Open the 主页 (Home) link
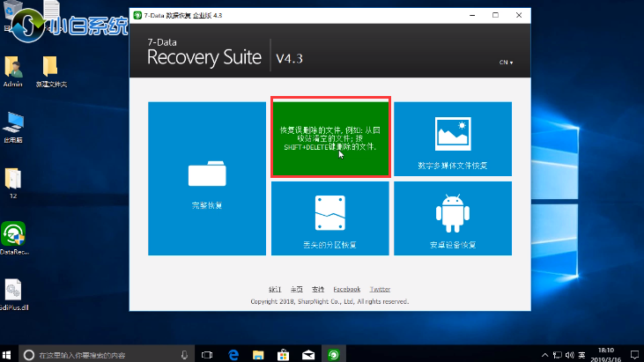 coord(297,289)
